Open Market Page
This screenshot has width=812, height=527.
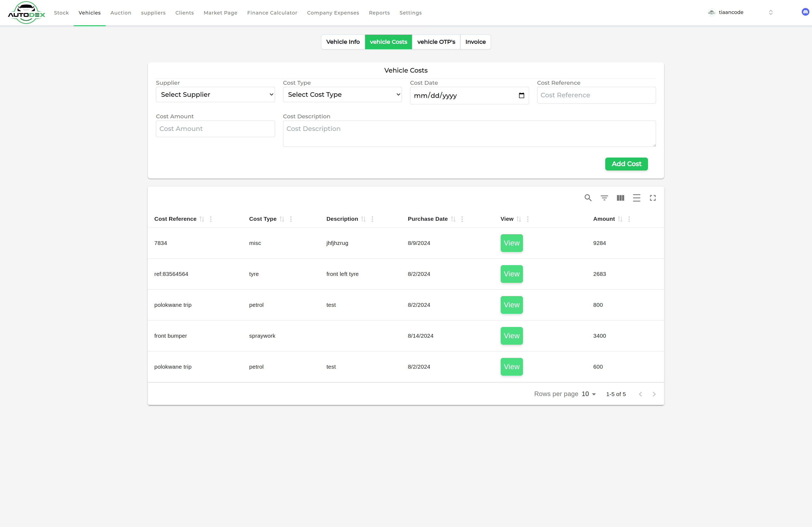[x=220, y=13]
